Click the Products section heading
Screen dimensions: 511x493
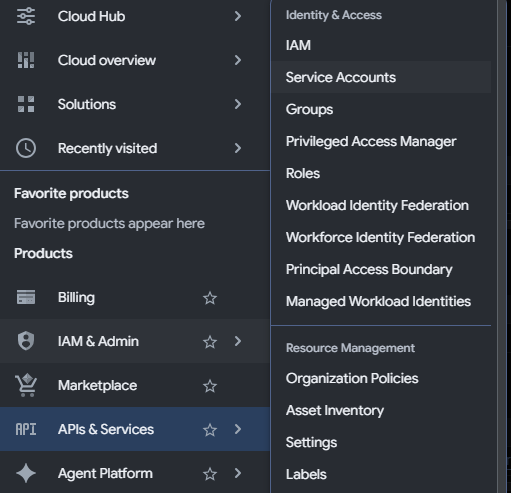pos(43,253)
